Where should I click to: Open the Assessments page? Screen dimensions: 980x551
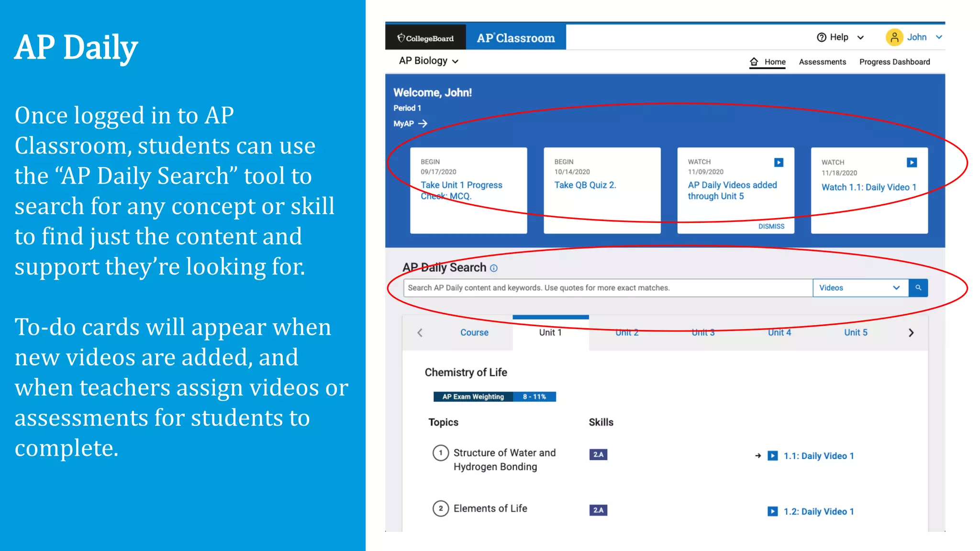[822, 62]
